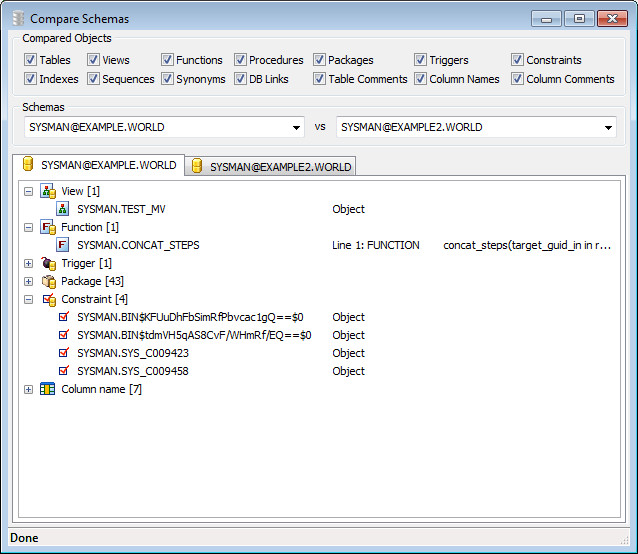Viewport: 638px width, 554px height.
Task: Click the Compare Schemas title bar icon
Action: (x=17, y=18)
